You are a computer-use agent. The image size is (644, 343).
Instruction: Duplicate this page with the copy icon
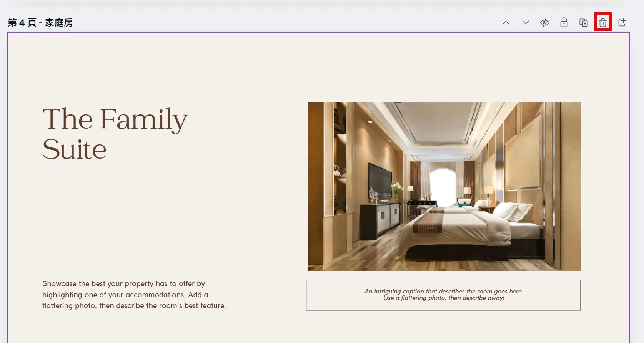[583, 23]
